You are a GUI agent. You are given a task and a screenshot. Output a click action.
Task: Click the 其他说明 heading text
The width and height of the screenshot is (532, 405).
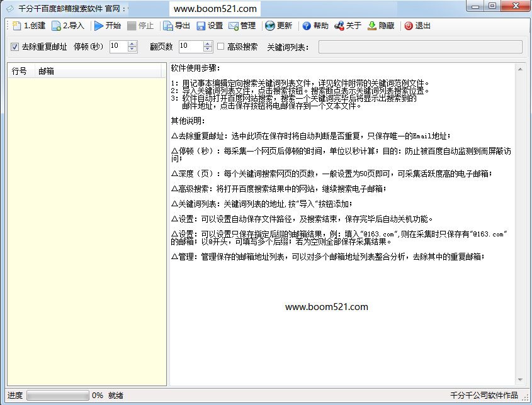coord(188,121)
